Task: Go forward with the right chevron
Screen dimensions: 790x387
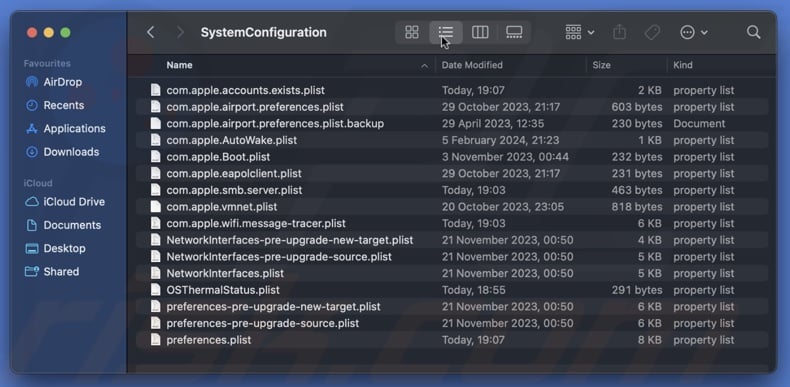Action: point(180,32)
